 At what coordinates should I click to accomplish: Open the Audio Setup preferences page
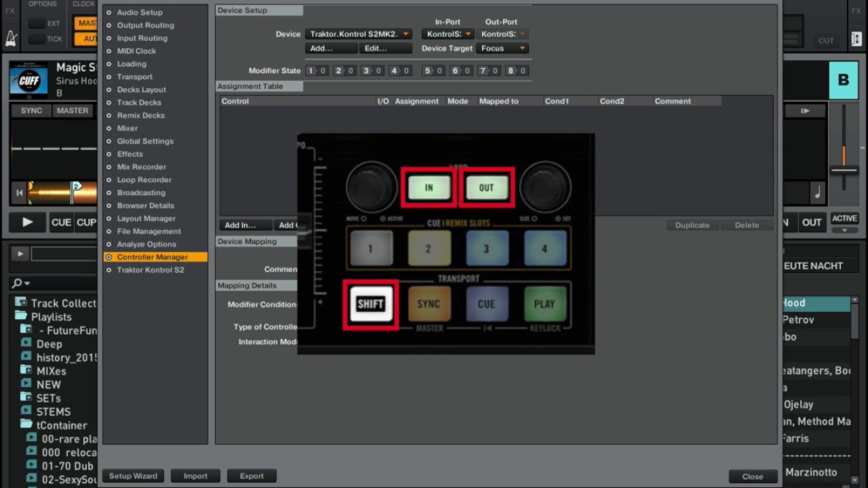139,12
